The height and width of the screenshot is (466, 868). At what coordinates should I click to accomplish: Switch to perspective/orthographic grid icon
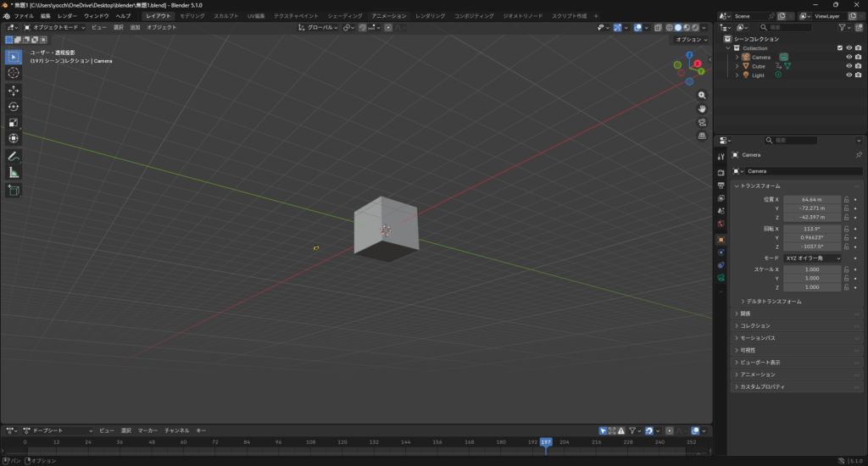[702, 136]
